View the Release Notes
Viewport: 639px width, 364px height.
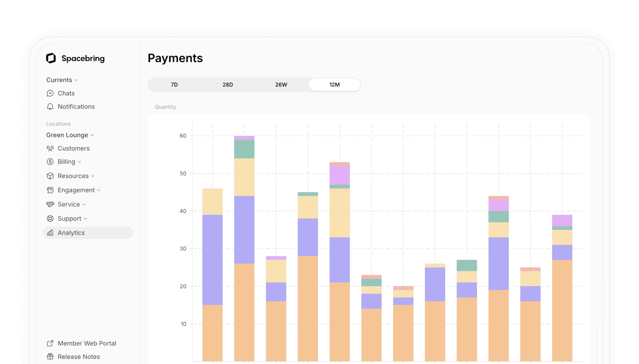point(79,356)
